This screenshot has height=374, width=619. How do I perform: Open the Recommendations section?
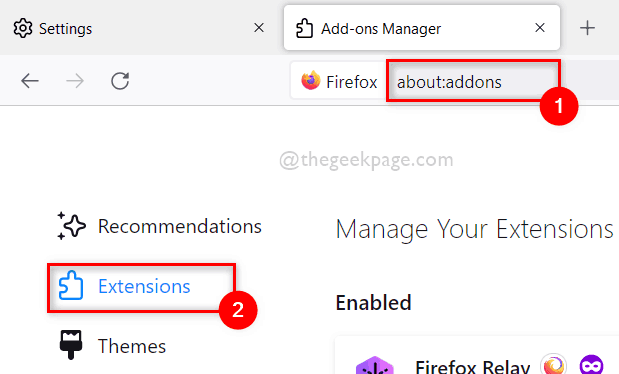159,226
